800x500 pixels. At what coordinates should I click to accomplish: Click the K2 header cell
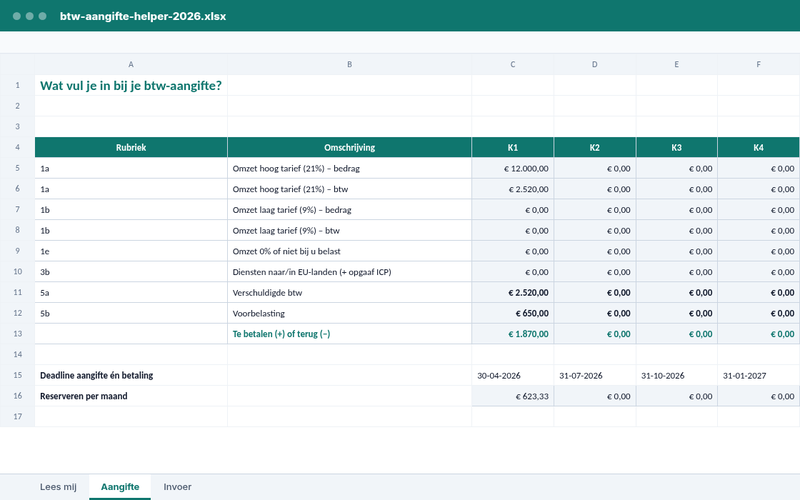[595, 147]
